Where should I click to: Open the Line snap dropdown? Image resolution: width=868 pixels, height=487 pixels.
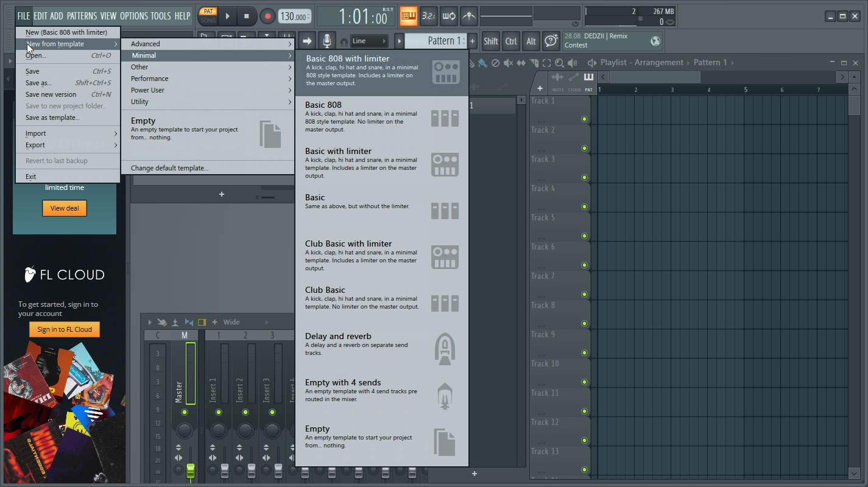369,41
